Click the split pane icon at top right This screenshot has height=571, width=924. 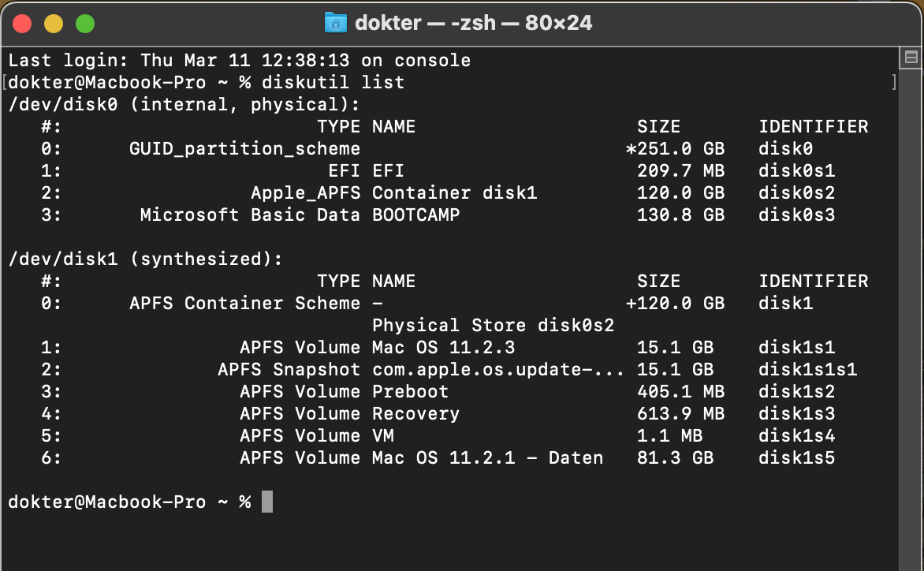pyautogui.click(x=911, y=58)
